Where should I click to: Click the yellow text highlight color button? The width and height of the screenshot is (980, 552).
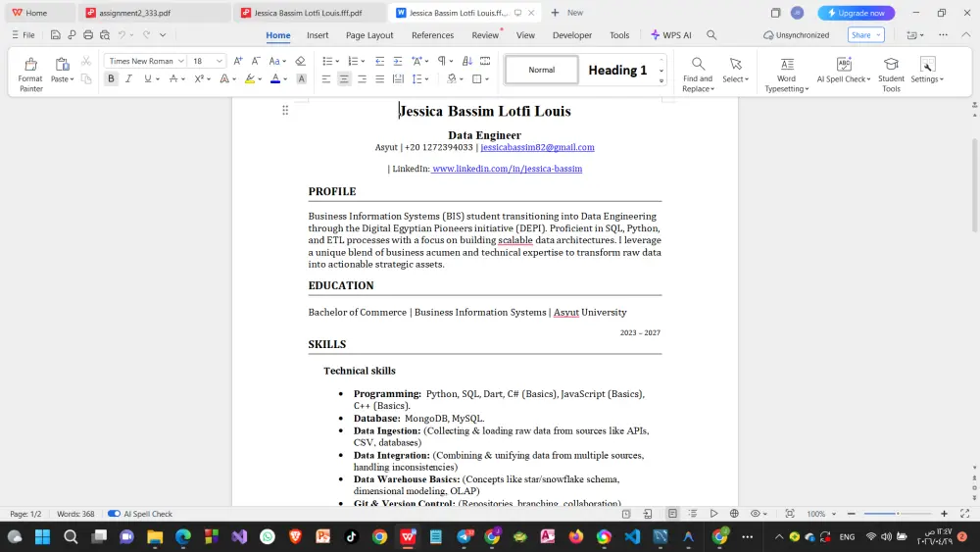[249, 78]
